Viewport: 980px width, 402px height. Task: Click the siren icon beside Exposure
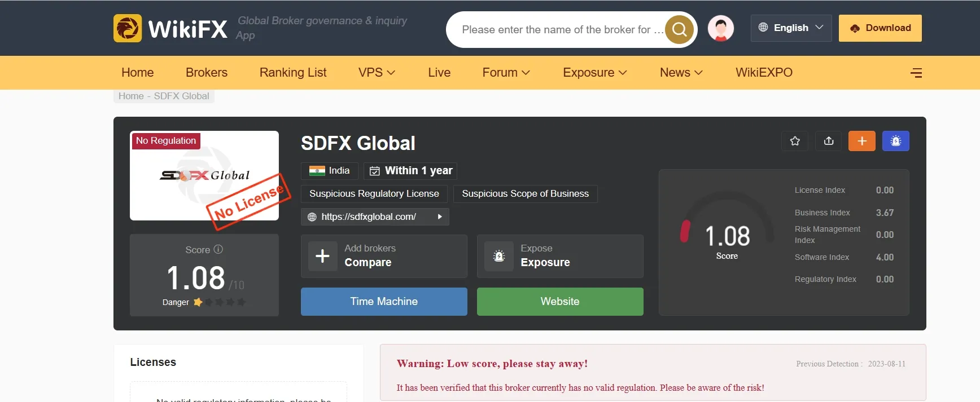[x=499, y=256]
